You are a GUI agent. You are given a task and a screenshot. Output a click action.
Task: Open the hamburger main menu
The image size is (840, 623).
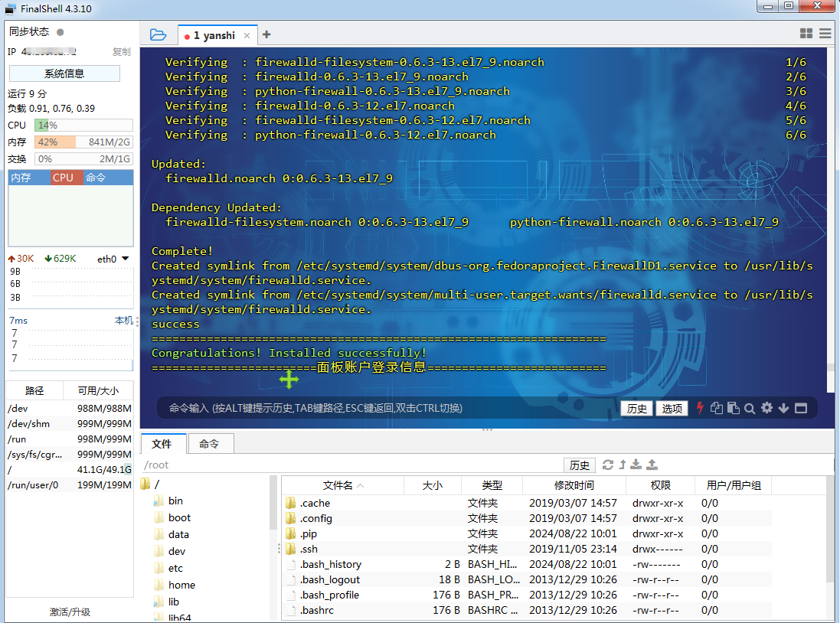[x=825, y=34]
